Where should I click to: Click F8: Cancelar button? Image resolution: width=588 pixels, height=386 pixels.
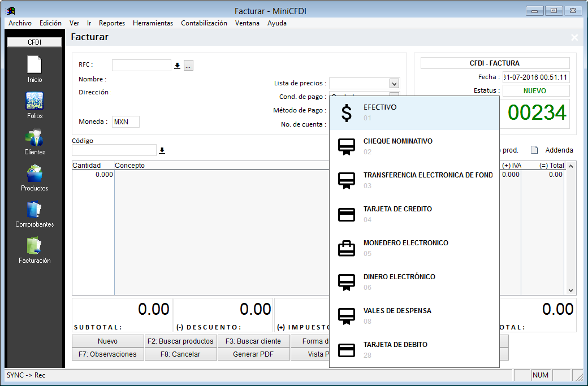(x=180, y=354)
